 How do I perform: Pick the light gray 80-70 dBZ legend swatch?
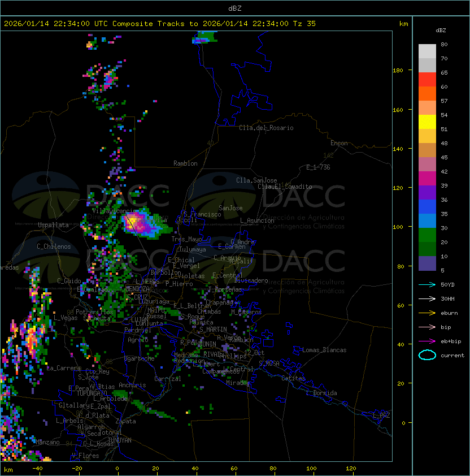pyautogui.click(x=427, y=51)
